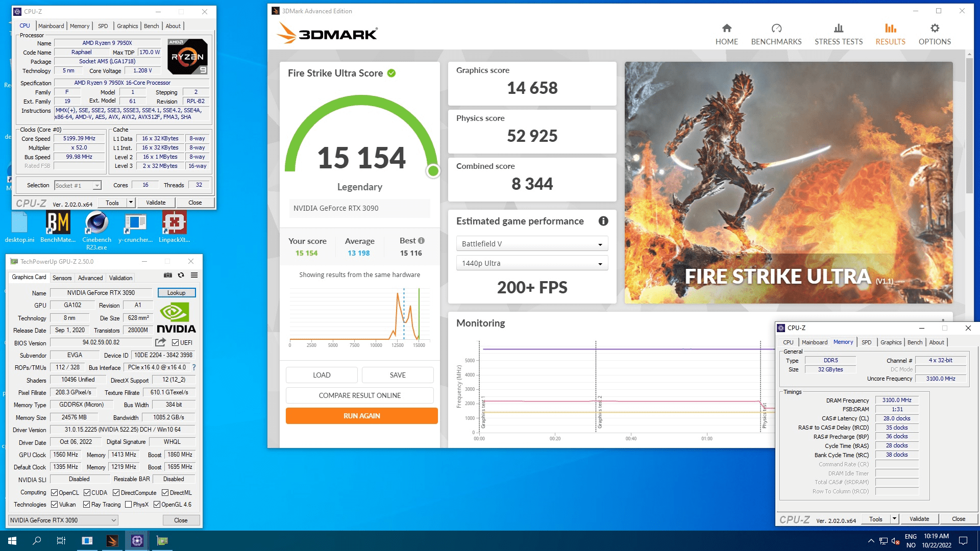Click the green valid-score check mark
Screen dimensions: 980x551
click(391, 73)
